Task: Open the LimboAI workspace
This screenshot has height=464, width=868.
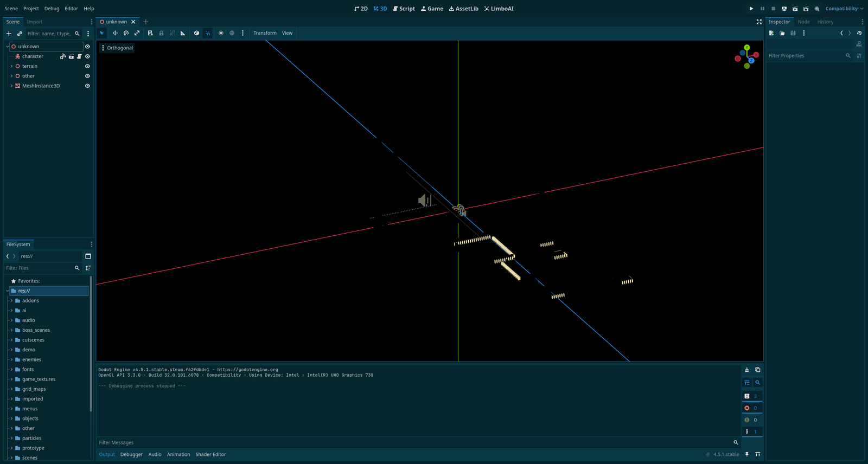Action: point(499,9)
